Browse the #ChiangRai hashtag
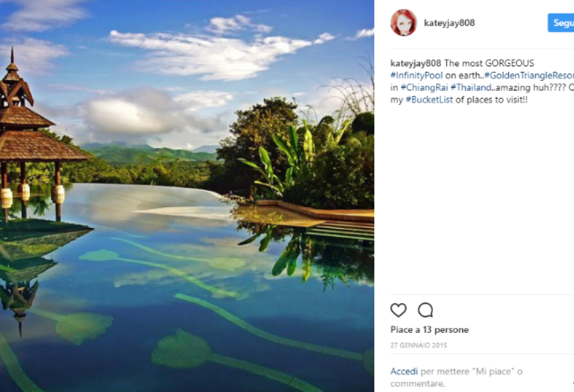Viewport: 574px width, 392px height. [x=424, y=87]
